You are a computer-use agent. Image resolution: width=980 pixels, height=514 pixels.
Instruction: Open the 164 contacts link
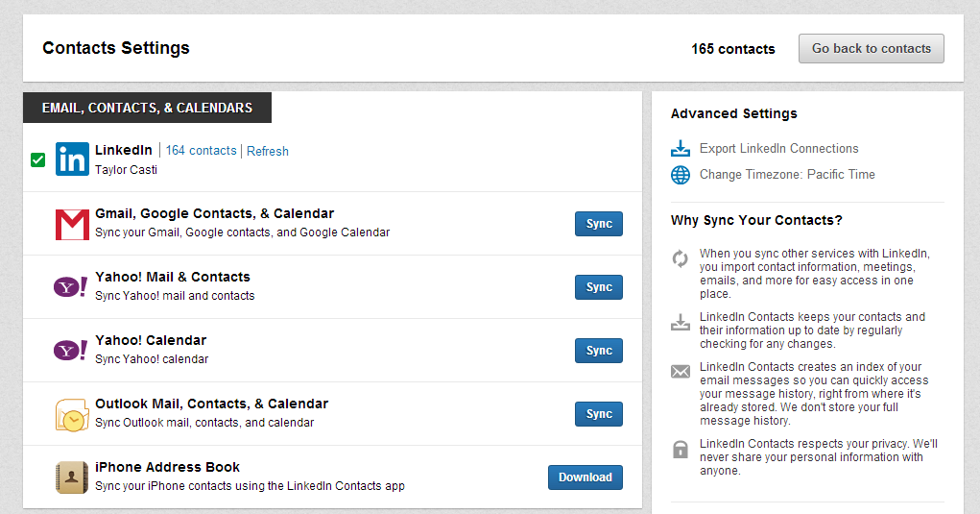point(201,151)
